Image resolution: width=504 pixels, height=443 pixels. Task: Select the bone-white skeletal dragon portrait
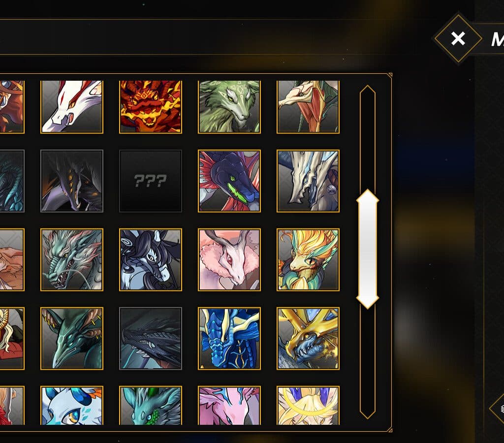pyautogui.click(x=308, y=181)
